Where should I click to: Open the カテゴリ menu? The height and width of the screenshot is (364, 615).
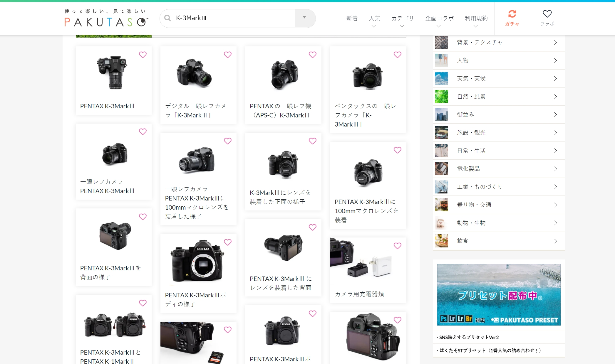click(402, 18)
